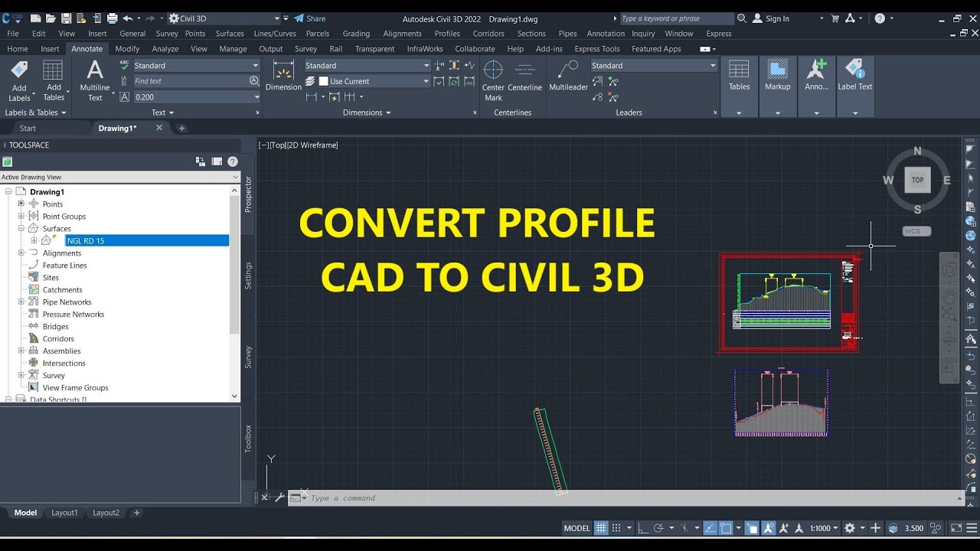Open the Toolspace help icon

coord(233,161)
